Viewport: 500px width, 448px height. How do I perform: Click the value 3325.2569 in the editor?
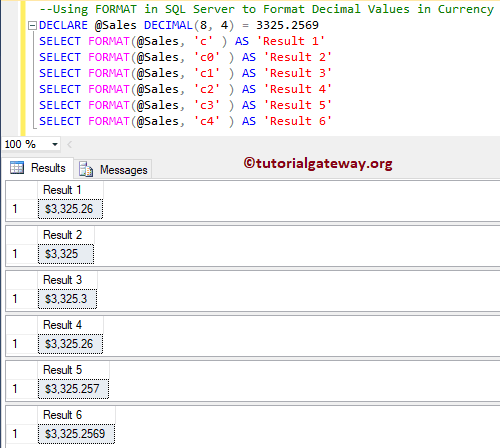[x=287, y=25]
